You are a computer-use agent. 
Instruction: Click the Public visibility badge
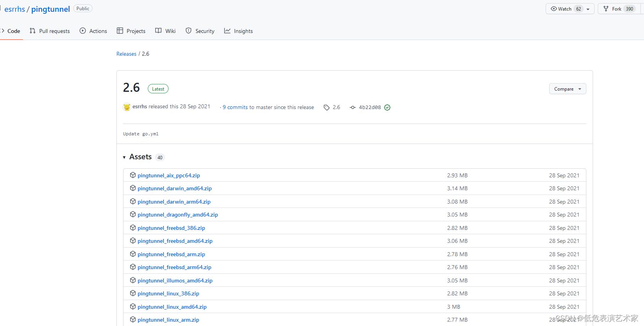(83, 9)
